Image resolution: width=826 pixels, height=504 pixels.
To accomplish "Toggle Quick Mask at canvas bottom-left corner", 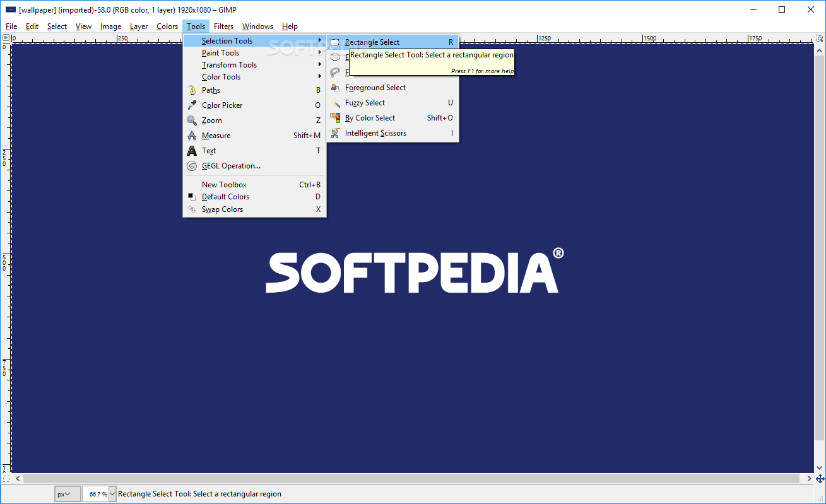I will pyautogui.click(x=6, y=479).
